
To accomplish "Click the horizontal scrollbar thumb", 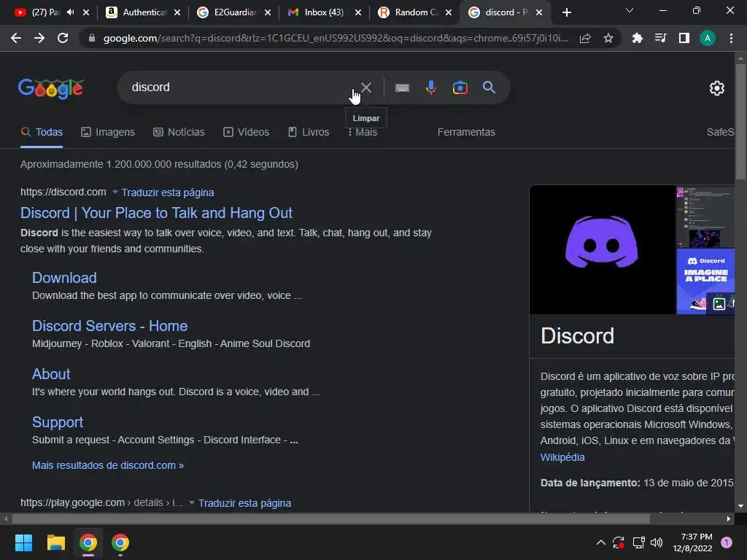I will (x=331, y=518).
